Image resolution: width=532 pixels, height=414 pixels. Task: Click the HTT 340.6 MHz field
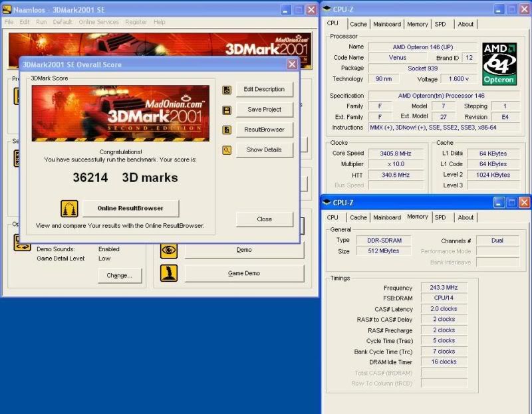tap(396, 175)
